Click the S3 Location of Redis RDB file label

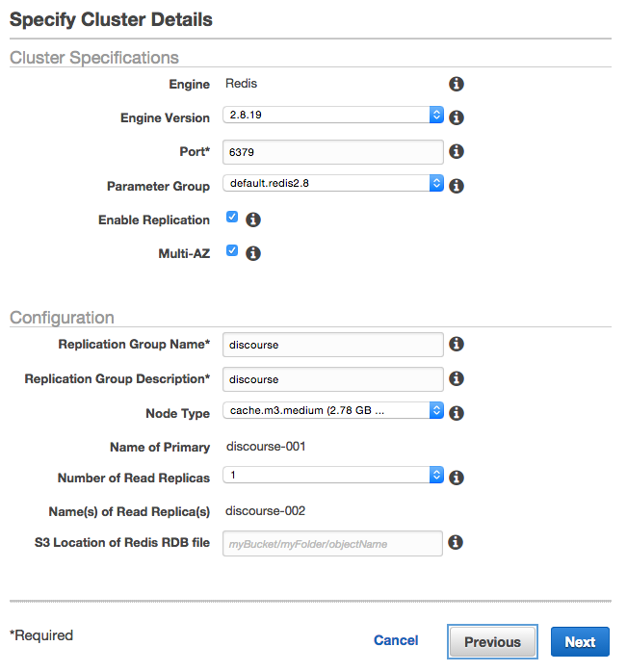coord(122,543)
